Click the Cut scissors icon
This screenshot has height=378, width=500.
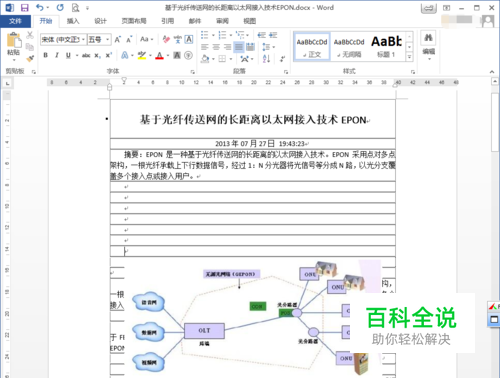point(30,35)
